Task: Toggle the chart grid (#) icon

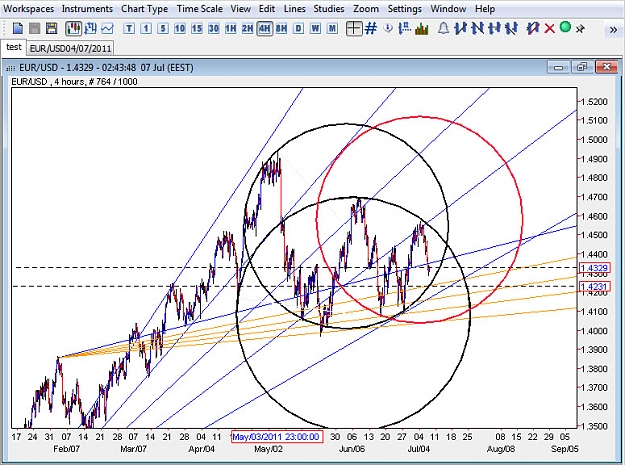Action: click(371, 29)
